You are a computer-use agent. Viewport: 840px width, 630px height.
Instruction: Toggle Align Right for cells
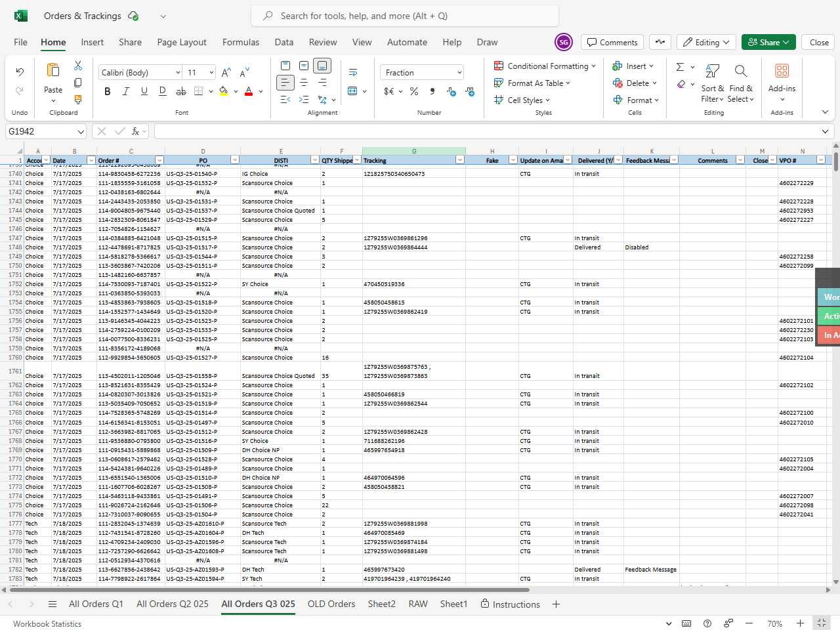pyautogui.click(x=322, y=83)
